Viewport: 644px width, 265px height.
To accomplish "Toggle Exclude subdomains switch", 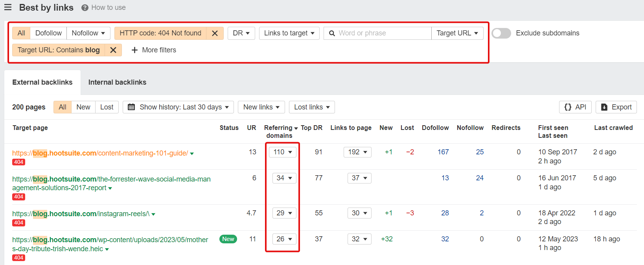I will 501,33.
